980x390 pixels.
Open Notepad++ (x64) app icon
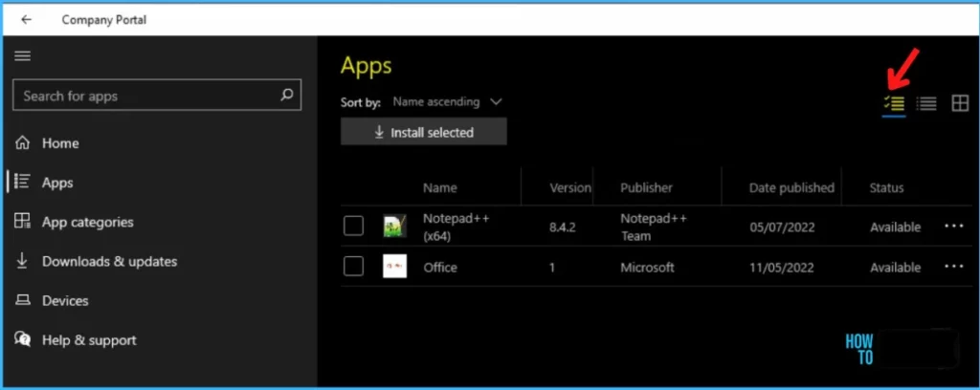click(x=395, y=227)
